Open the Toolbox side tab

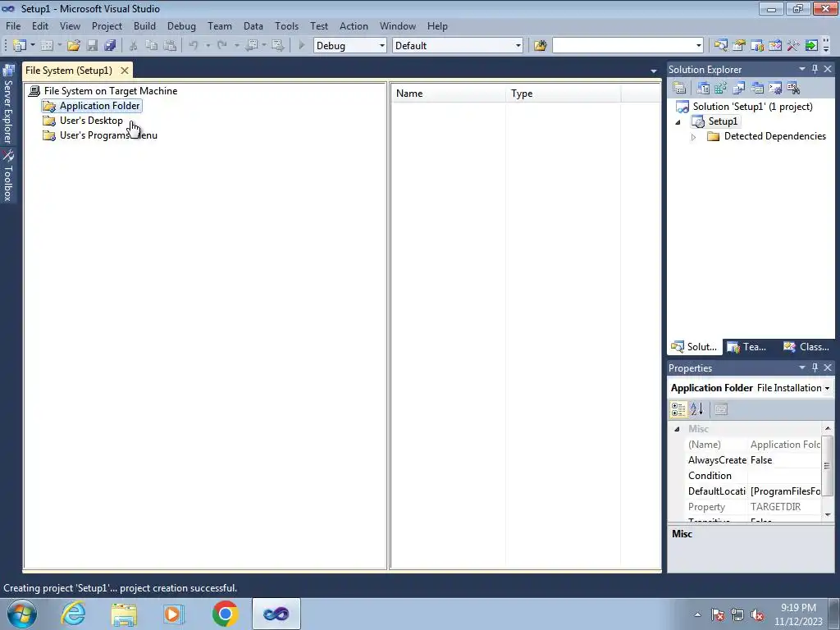(8, 176)
